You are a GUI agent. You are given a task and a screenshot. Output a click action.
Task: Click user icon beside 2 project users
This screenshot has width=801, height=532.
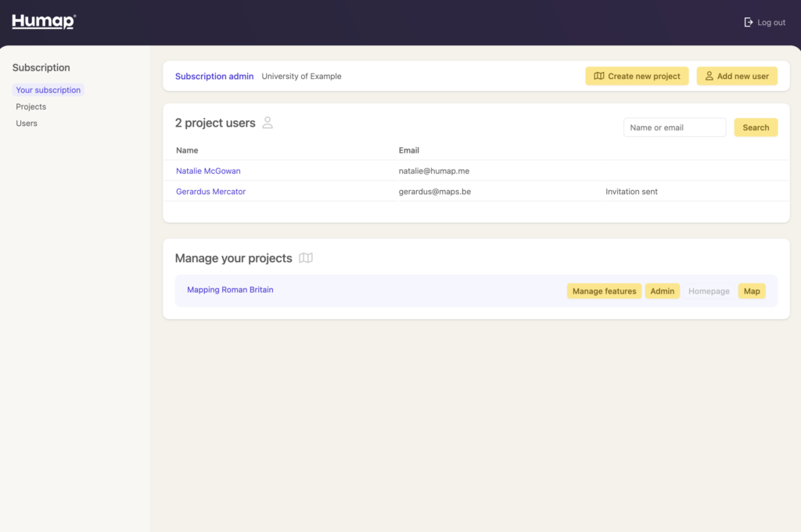click(x=268, y=123)
